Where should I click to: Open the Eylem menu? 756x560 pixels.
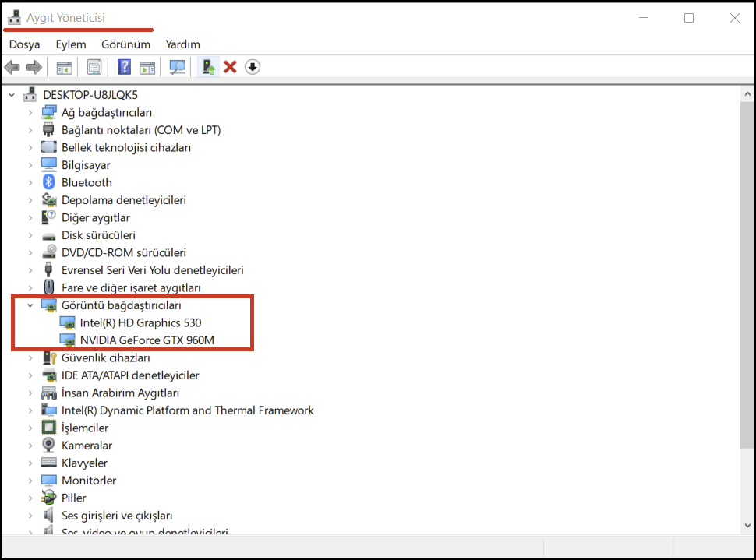pos(71,44)
